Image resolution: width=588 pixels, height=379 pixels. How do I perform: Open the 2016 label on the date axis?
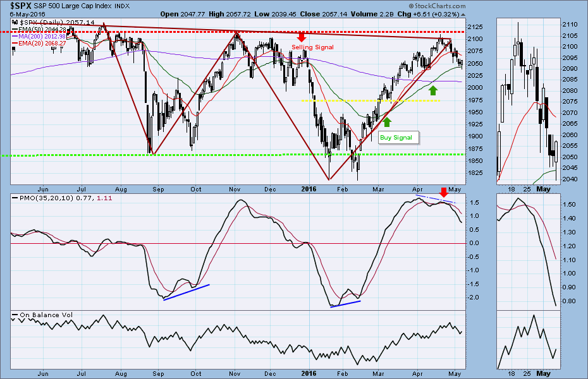309,188
